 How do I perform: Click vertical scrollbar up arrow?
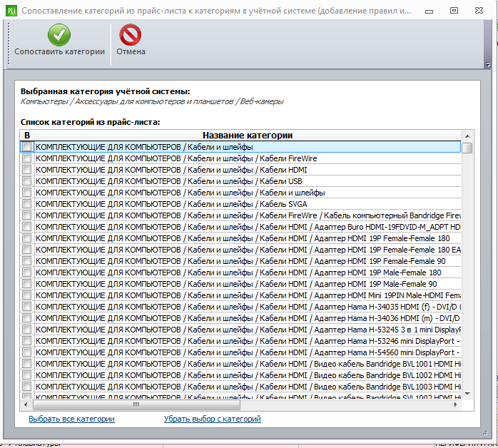coord(467,136)
